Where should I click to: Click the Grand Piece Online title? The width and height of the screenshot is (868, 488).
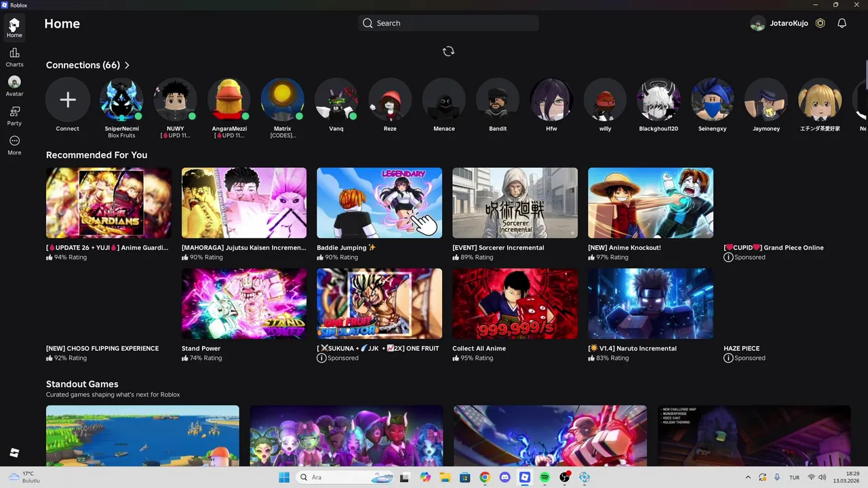[x=774, y=247]
